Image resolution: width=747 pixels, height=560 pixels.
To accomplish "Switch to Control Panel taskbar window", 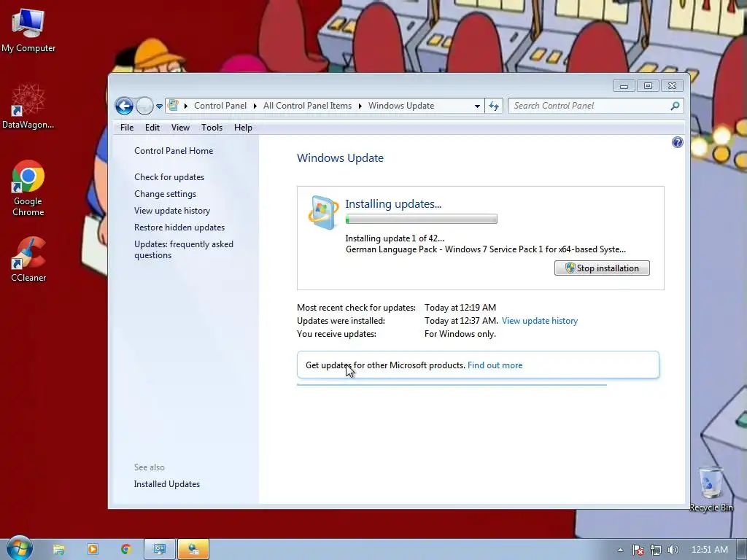I will point(160,550).
